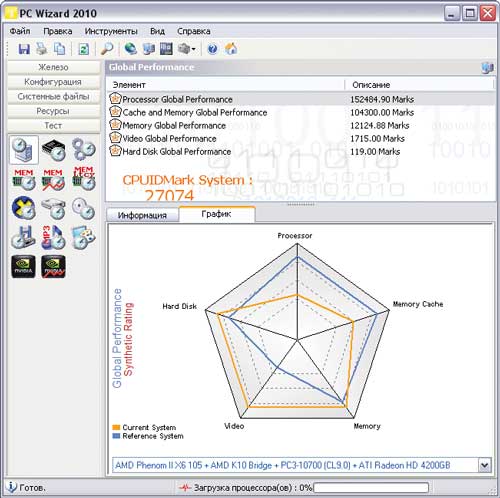Select the video with palette benchmark icon
500x498 pixels.
(83, 238)
